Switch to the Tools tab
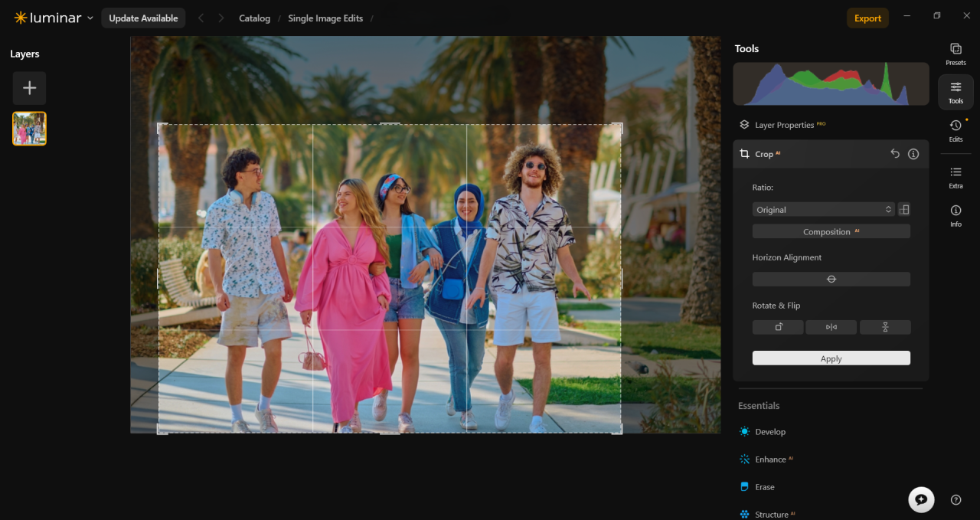Screen dimensions: 980x520 pyautogui.click(x=955, y=92)
